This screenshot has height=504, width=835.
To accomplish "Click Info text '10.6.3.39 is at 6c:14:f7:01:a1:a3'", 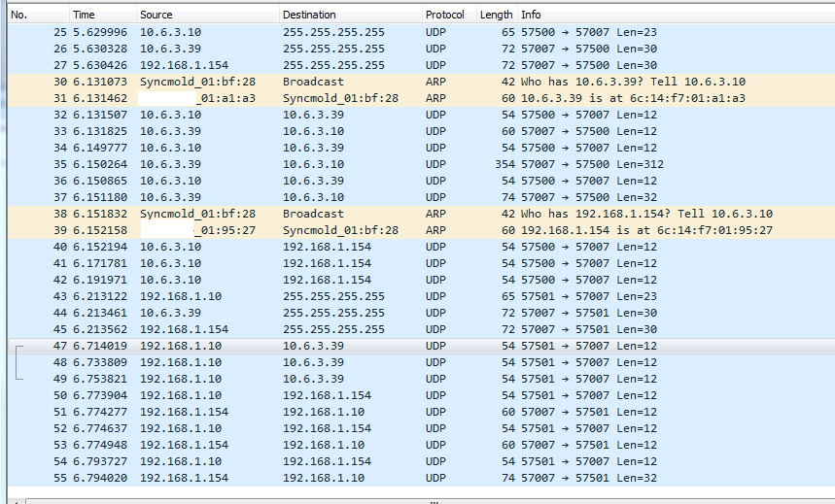I will coord(633,98).
